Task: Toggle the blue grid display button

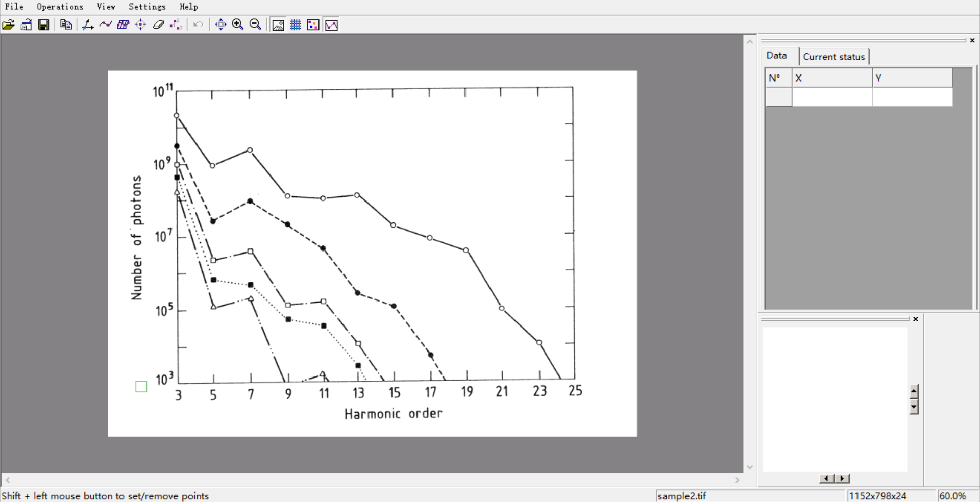Action: pos(296,25)
